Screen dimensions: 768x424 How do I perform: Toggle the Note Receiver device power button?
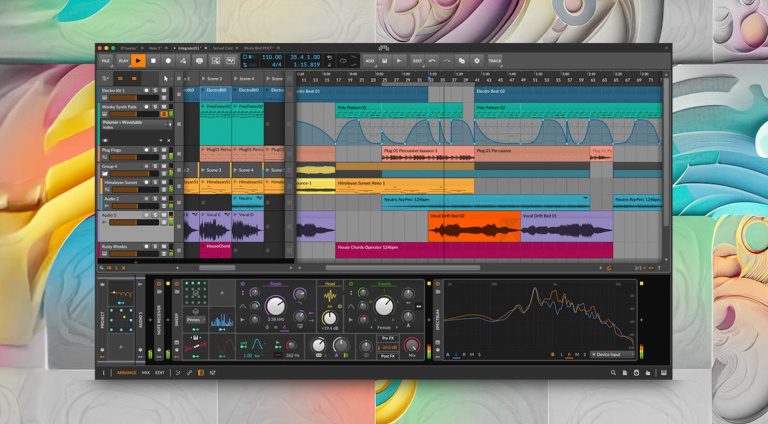159,284
